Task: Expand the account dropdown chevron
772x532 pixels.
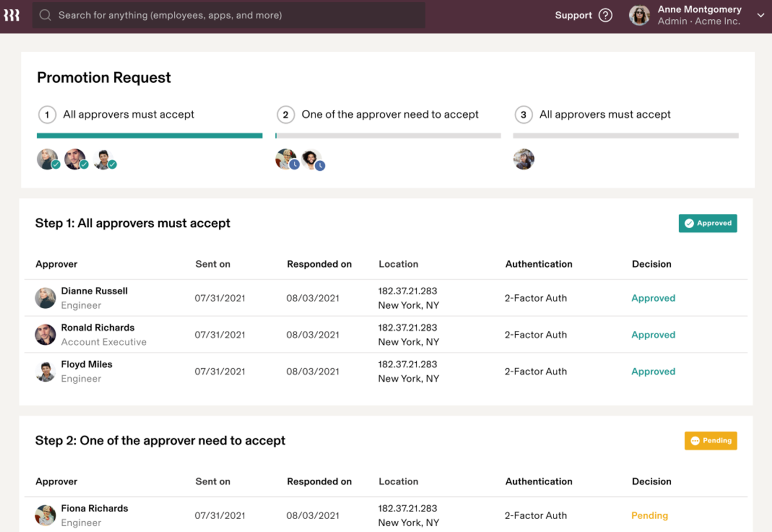Action: [x=761, y=15]
